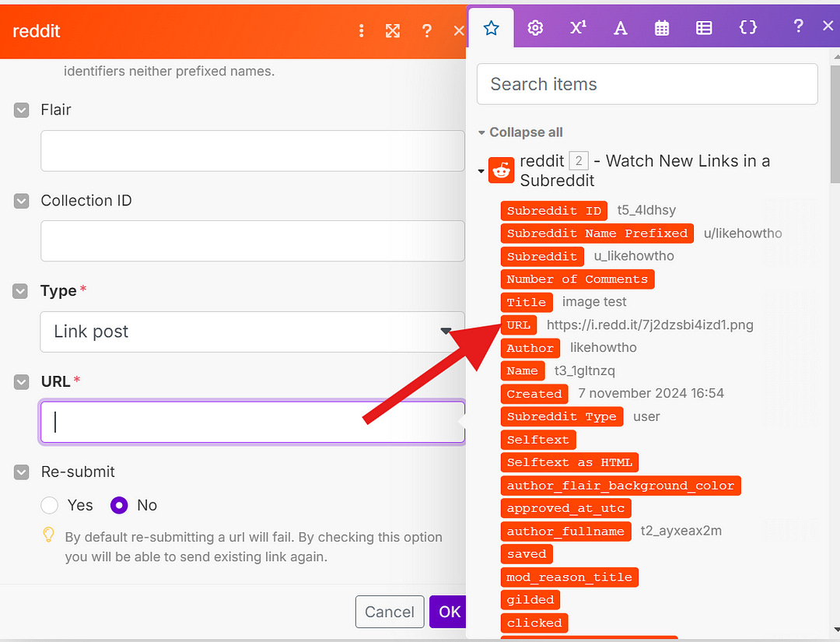Open the custom variables braces tab

pyautogui.click(x=748, y=27)
